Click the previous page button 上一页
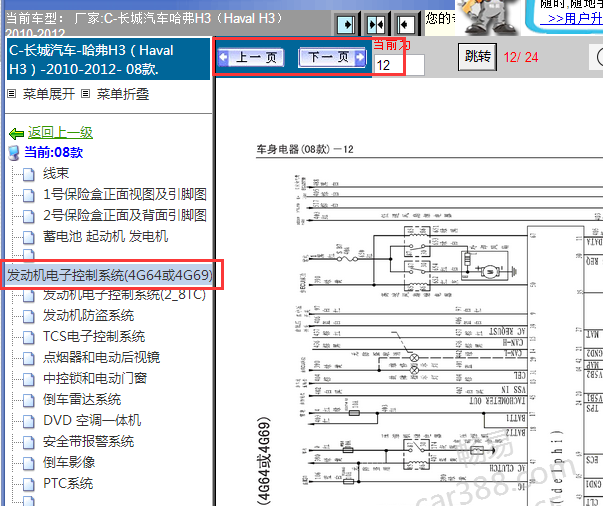 pos(251,58)
